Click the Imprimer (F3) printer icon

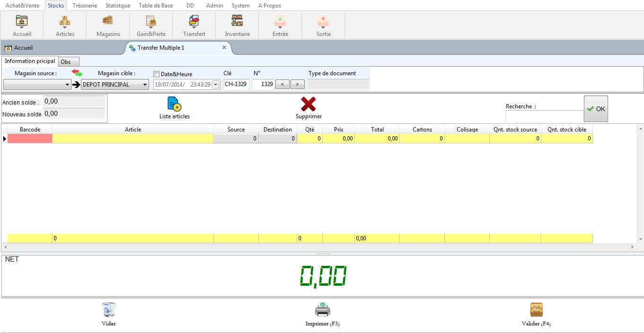[322, 310]
